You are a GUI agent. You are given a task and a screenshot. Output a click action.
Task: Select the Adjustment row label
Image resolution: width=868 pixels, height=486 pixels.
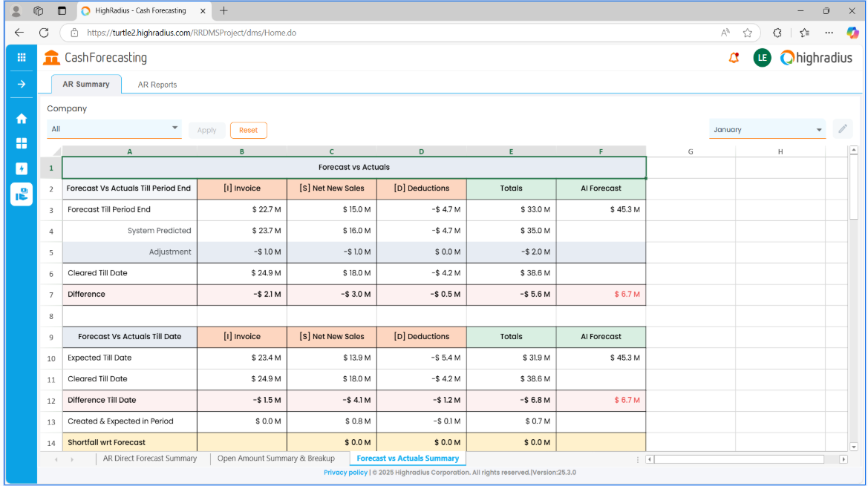click(129, 252)
